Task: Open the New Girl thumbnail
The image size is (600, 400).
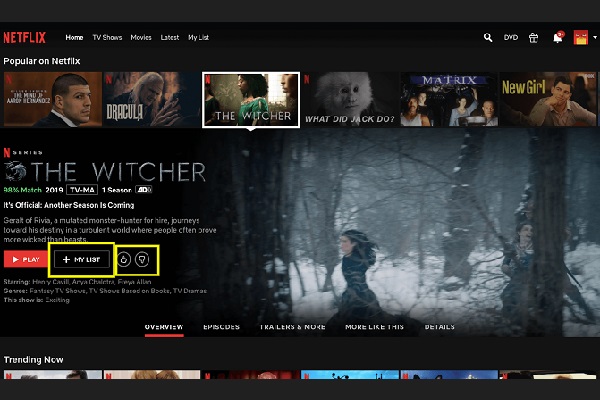Action: pos(548,99)
